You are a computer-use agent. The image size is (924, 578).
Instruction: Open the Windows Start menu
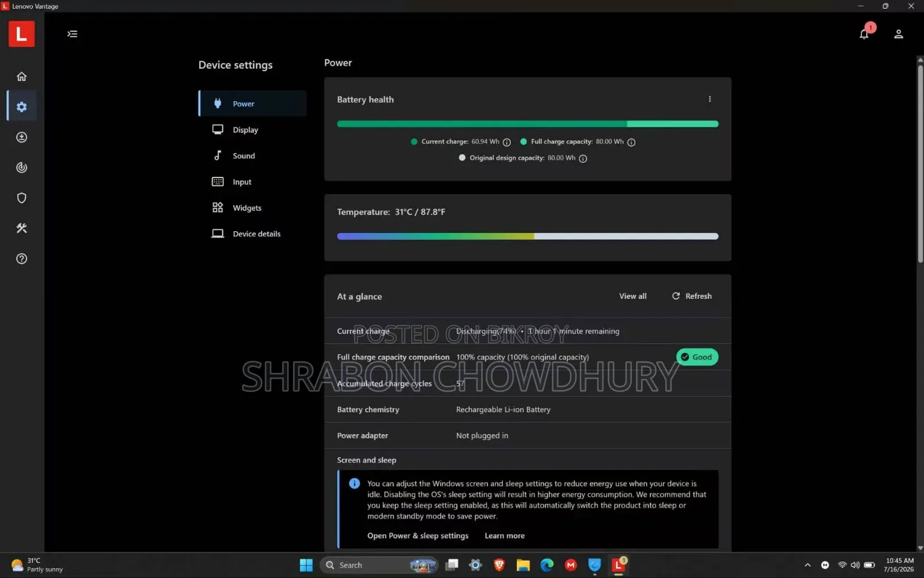[306, 565]
